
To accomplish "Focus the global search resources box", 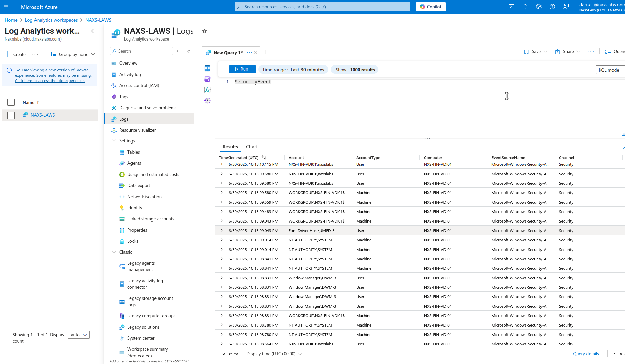I will [x=322, y=7].
